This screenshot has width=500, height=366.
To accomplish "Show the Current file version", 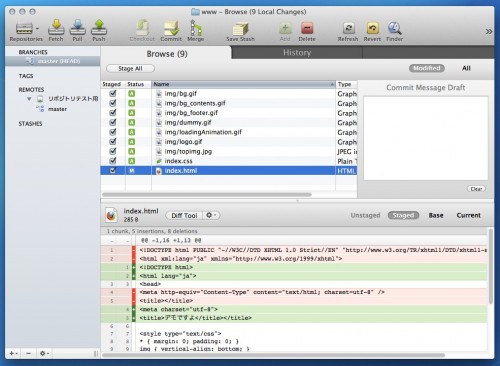I will [x=469, y=215].
